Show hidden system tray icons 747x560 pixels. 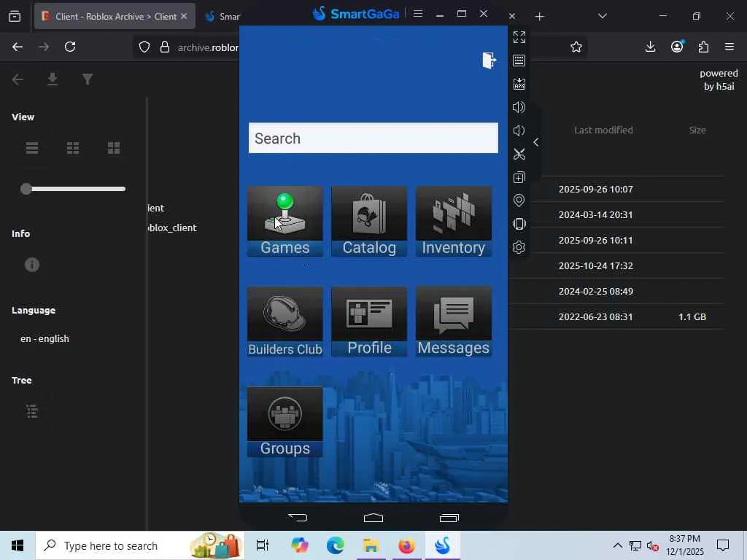point(617,545)
